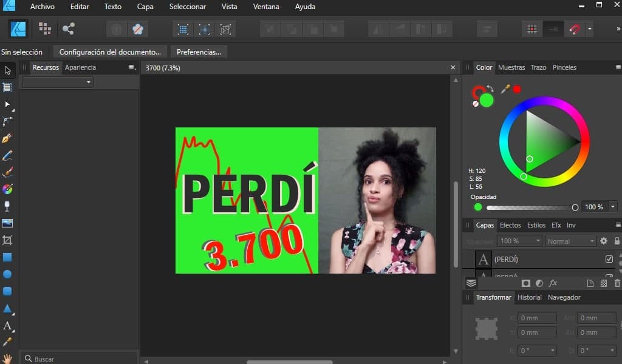Switch to Export persona icon
The height and width of the screenshot is (364, 622).
click(68, 29)
